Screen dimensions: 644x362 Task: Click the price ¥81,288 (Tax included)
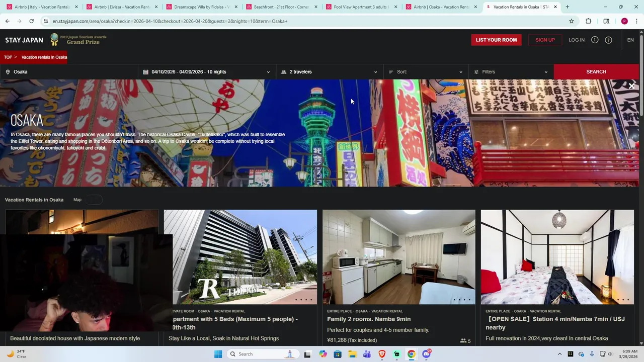point(352,340)
